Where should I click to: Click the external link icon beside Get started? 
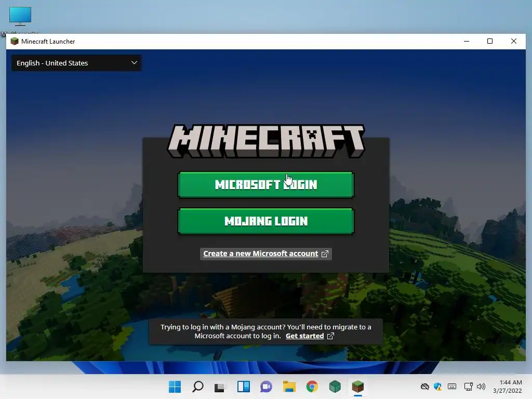pyautogui.click(x=330, y=336)
